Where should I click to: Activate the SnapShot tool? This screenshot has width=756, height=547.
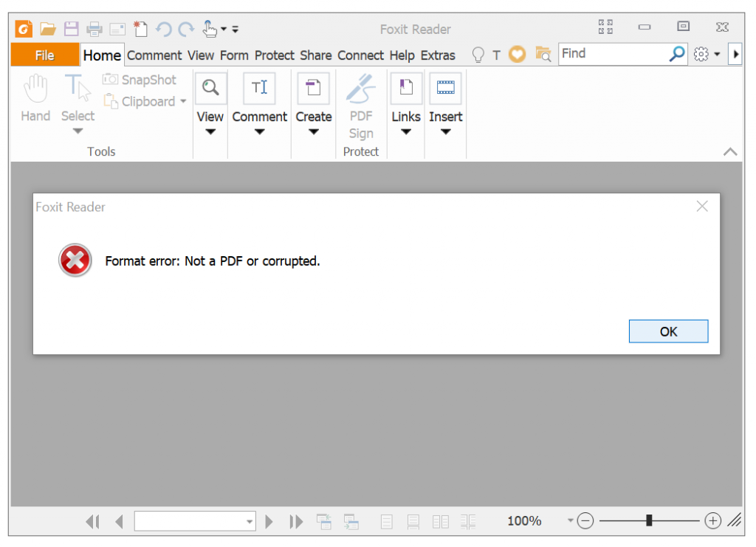(140, 80)
